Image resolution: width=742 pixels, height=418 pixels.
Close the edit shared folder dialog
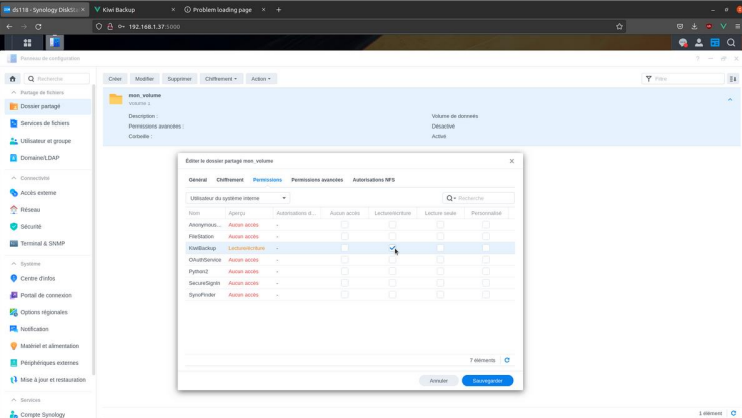tap(512, 161)
